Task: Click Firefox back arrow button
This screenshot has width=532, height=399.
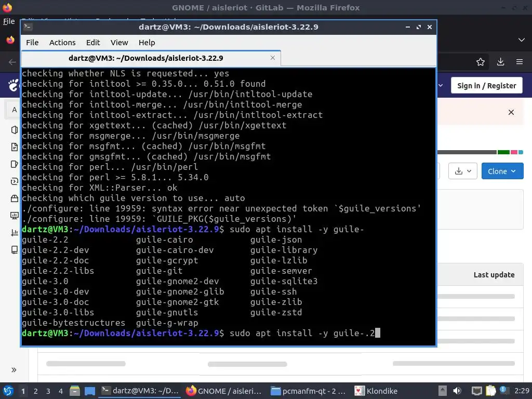Action: (x=12, y=62)
